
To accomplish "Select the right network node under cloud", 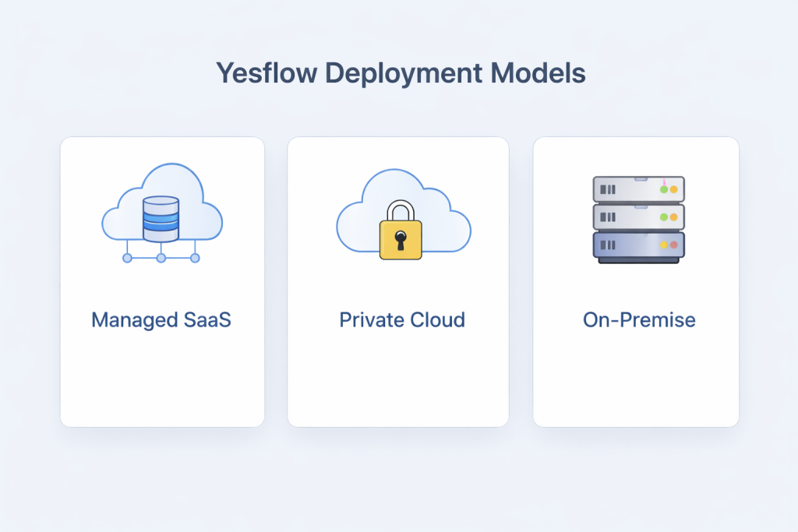I will point(195,258).
